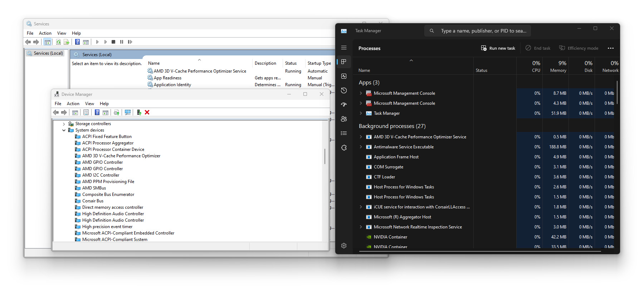Image resolution: width=644 pixels, height=286 pixels.
Task: Click Help icon in Services toolbar
Action: point(77,42)
